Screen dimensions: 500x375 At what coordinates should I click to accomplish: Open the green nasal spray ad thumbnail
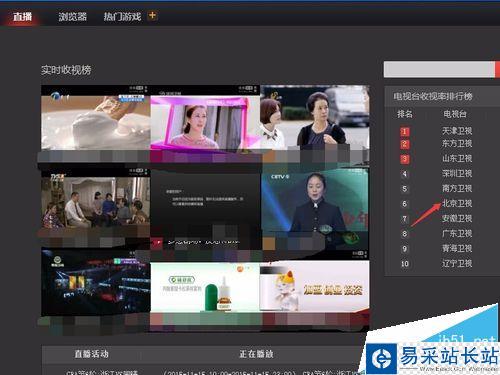coord(205,287)
